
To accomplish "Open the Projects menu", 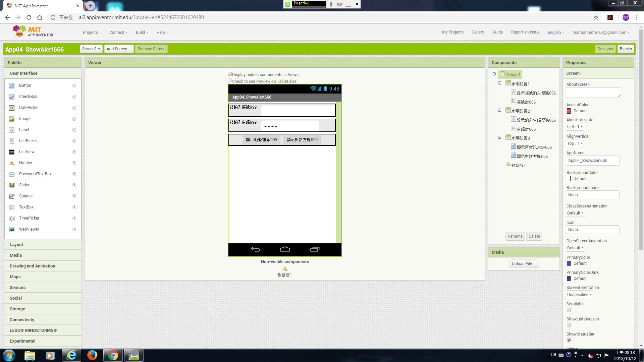I will (x=92, y=33).
